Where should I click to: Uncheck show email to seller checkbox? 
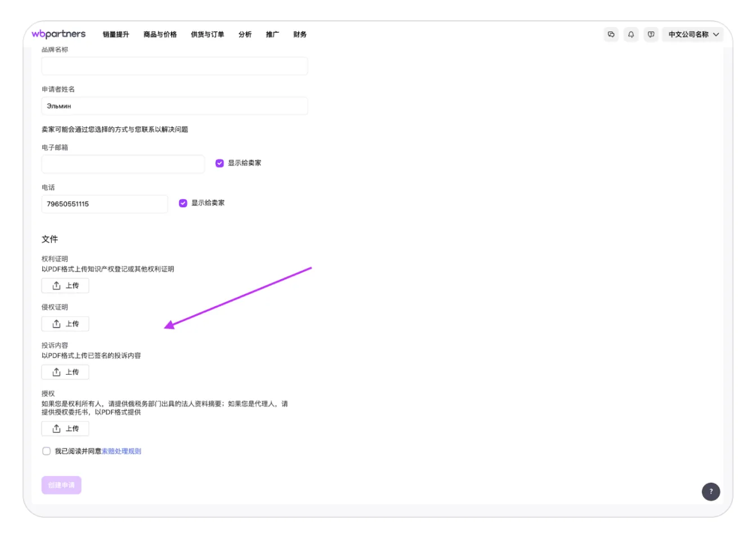tap(219, 163)
